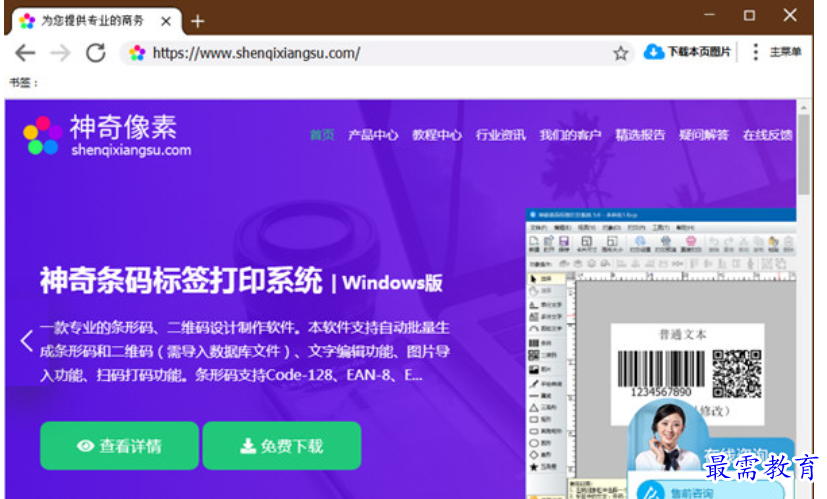The width and height of the screenshot is (827, 499).
Task: Close the 为您提供专业的商务 browser tab
Action: coord(166,21)
